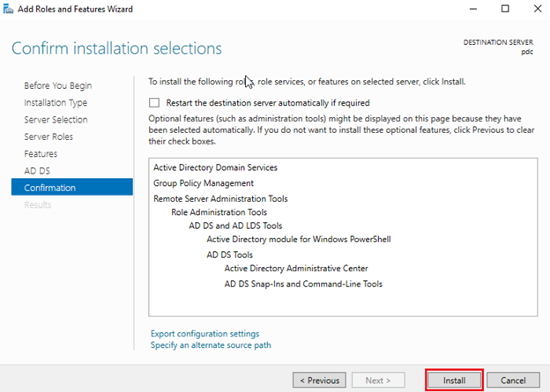Go to the AD DS step

37,171
